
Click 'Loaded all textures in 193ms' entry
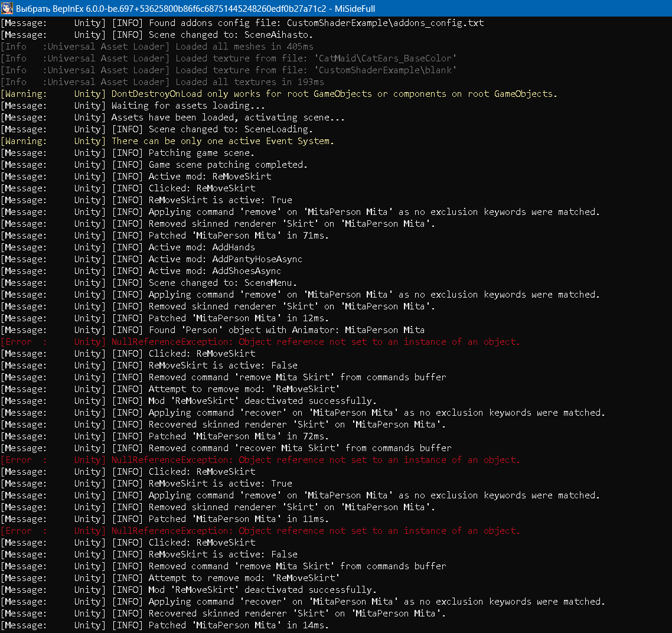(249, 82)
